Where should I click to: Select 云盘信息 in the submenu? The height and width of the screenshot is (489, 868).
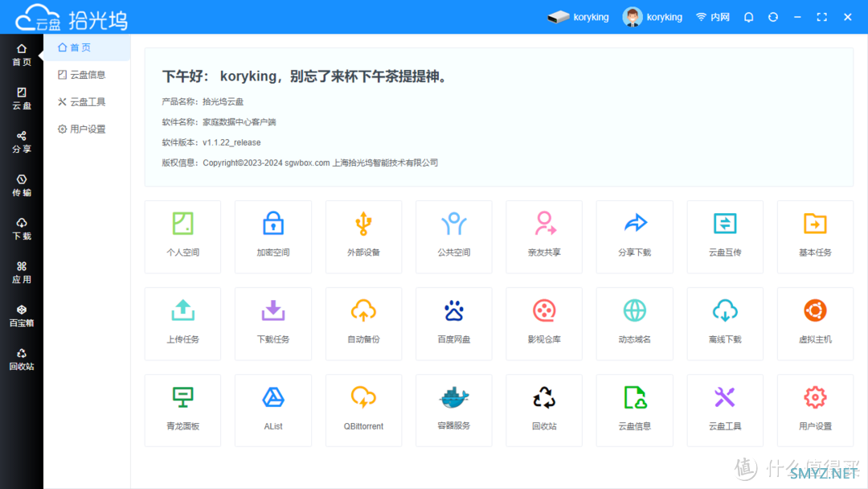point(87,75)
